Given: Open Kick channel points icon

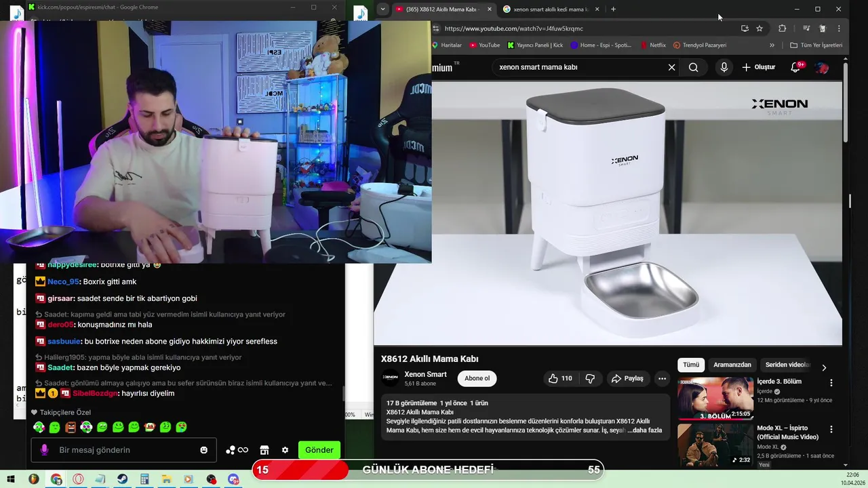Looking at the screenshot, I should pos(237,450).
